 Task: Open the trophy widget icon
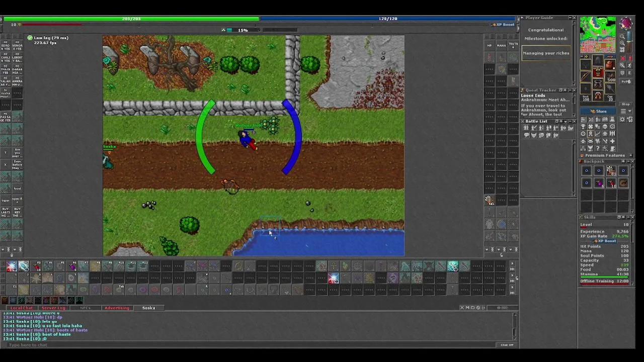tap(584, 127)
